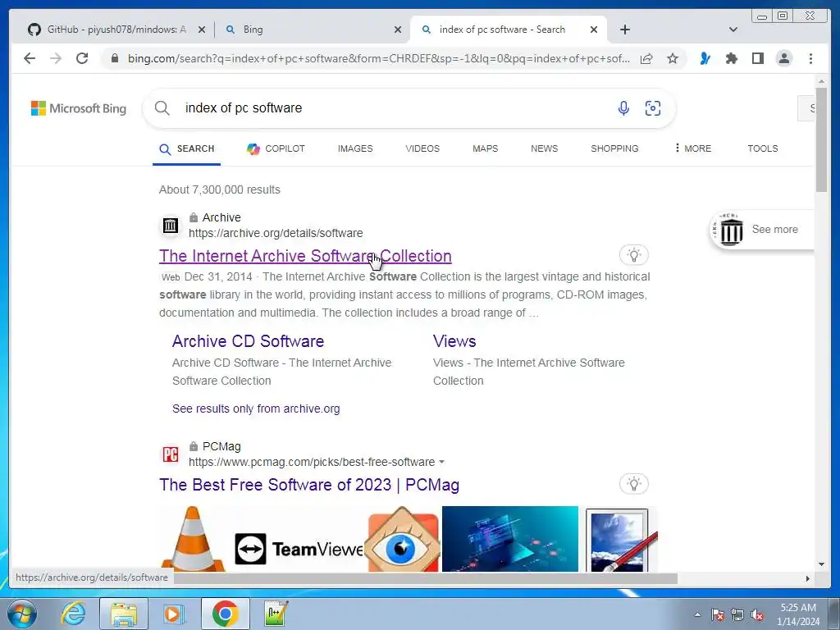Screen dimensions: 840x630
Task: Reload the current Bing page
Action: [82, 58]
